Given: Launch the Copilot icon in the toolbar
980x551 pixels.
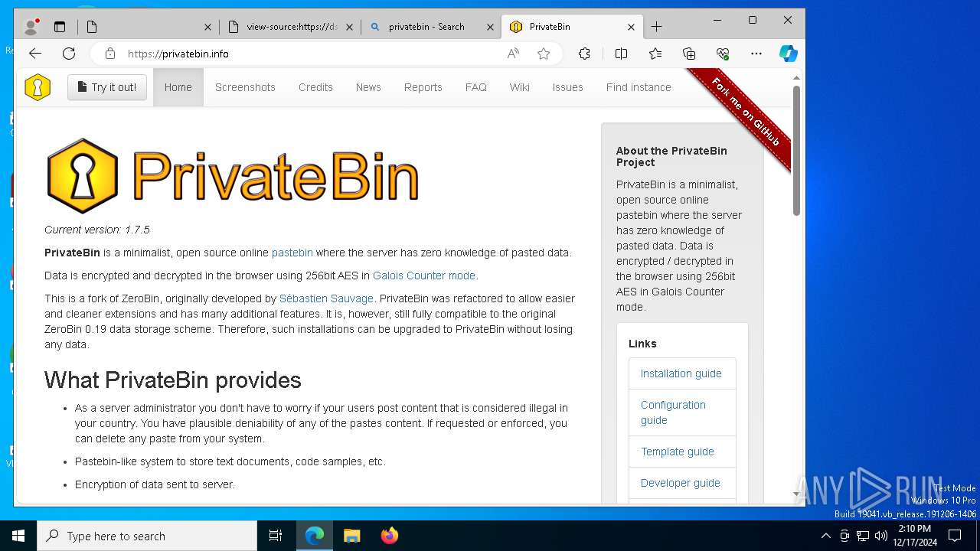Looking at the screenshot, I should (x=788, y=54).
